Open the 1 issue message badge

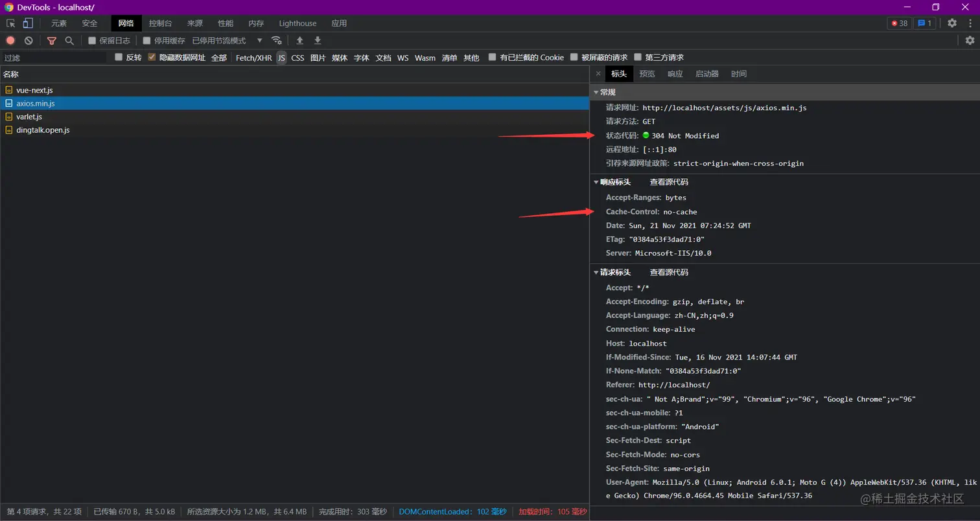[x=925, y=23]
